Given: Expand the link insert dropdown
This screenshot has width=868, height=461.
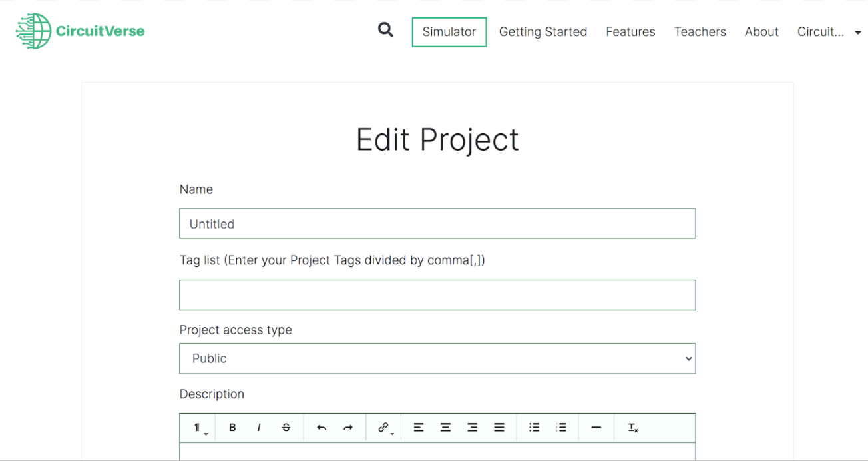Looking at the screenshot, I should (x=385, y=428).
